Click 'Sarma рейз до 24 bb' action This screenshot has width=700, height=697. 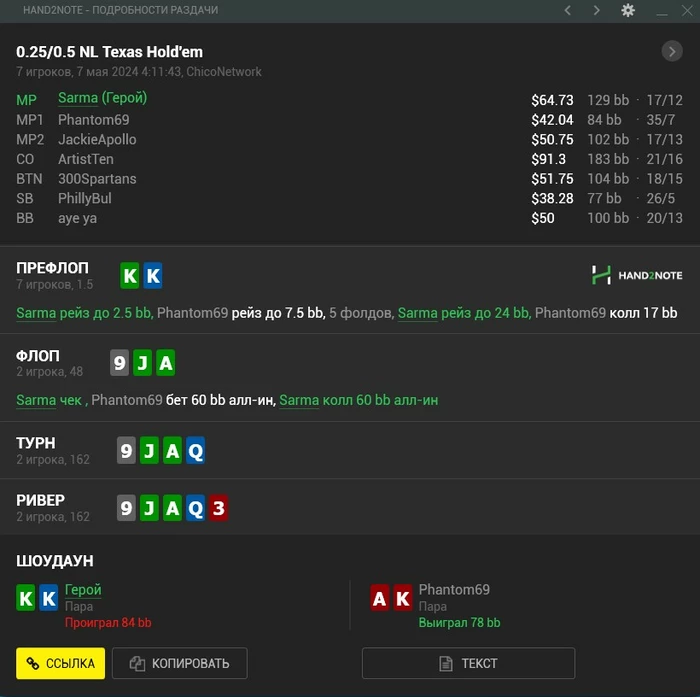click(464, 313)
